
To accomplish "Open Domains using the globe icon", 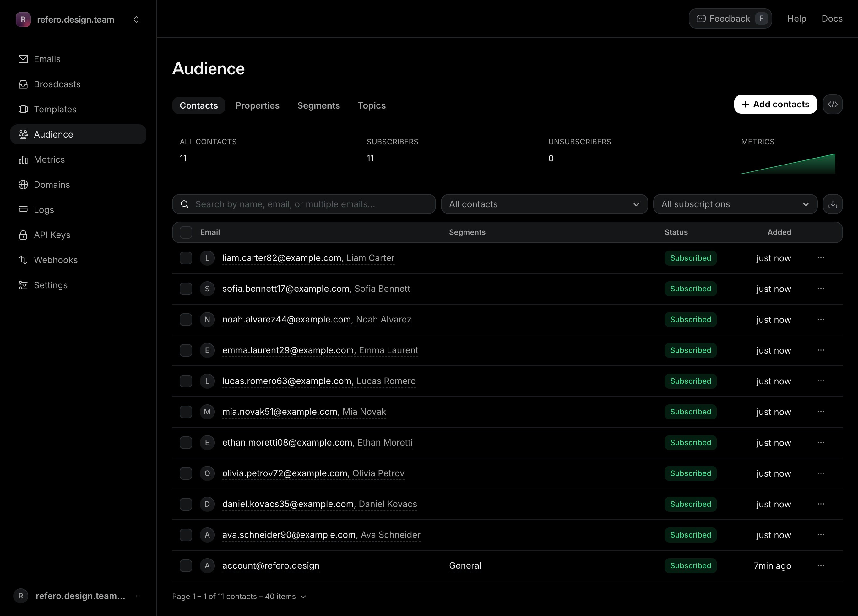I will pos(23,185).
